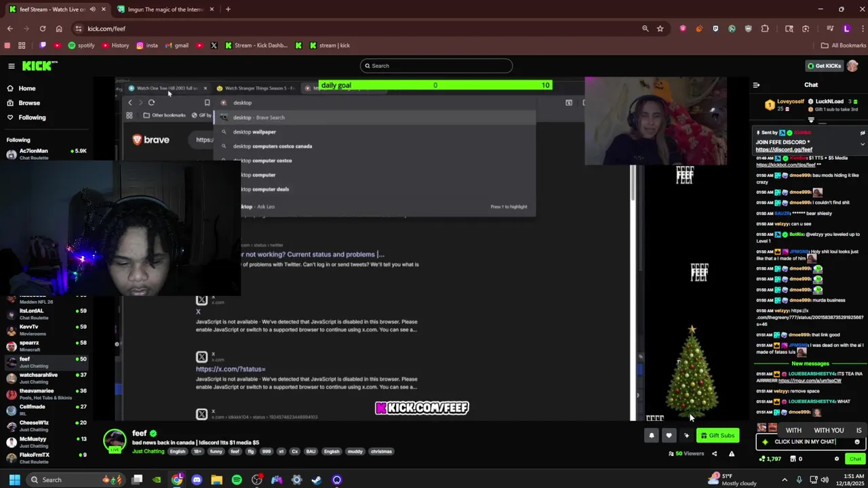Screen dimensions: 868x488
Task: Click the green Chat send button
Action: (x=855, y=459)
